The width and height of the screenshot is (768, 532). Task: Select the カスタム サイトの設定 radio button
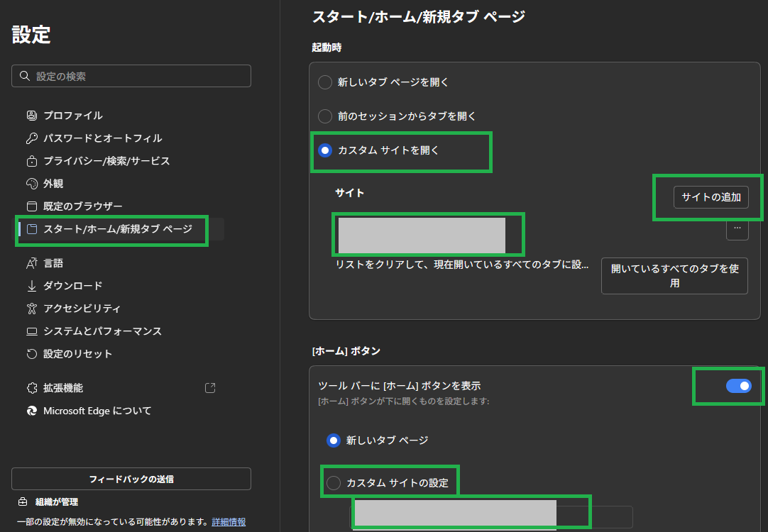tap(334, 483)
